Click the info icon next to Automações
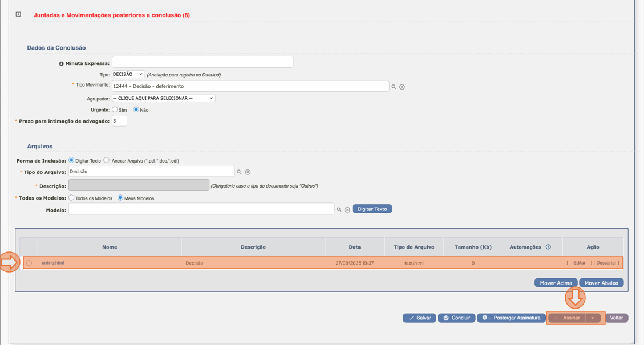644x345 pixels. pos(548,247)
